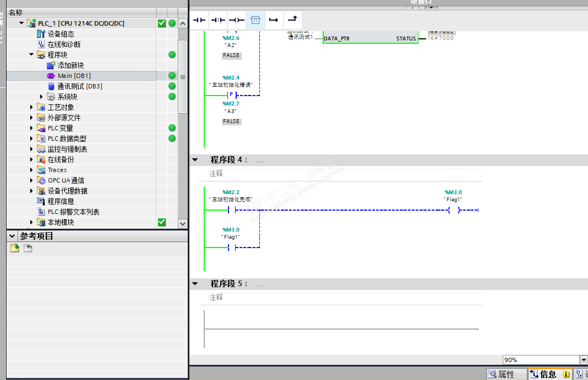The width and height of the screenshot is (588, 380).
Task: Insert a normally closed contact
Action: pos(218,20)
